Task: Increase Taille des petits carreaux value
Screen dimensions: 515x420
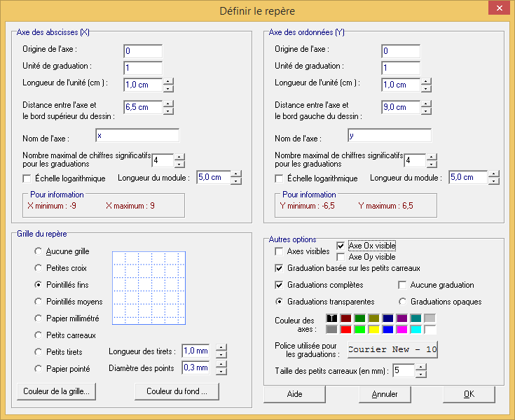Action: (420, 365)
